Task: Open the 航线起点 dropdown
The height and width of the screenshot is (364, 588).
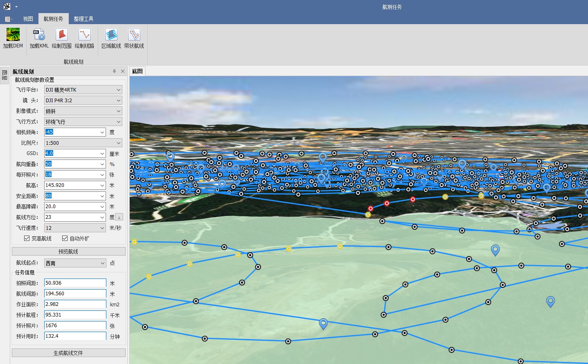Action: [x=75, y=263]
